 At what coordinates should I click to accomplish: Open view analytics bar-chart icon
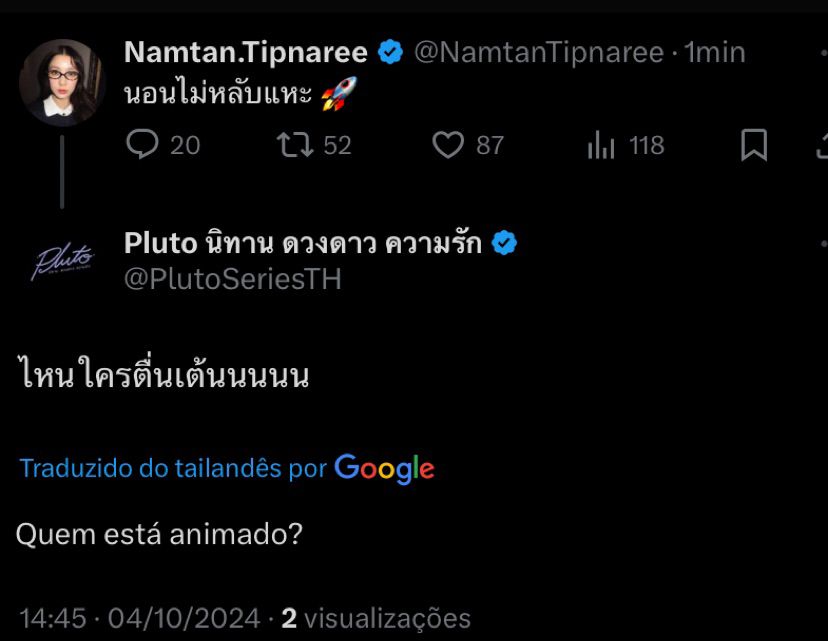click(601, 146)
